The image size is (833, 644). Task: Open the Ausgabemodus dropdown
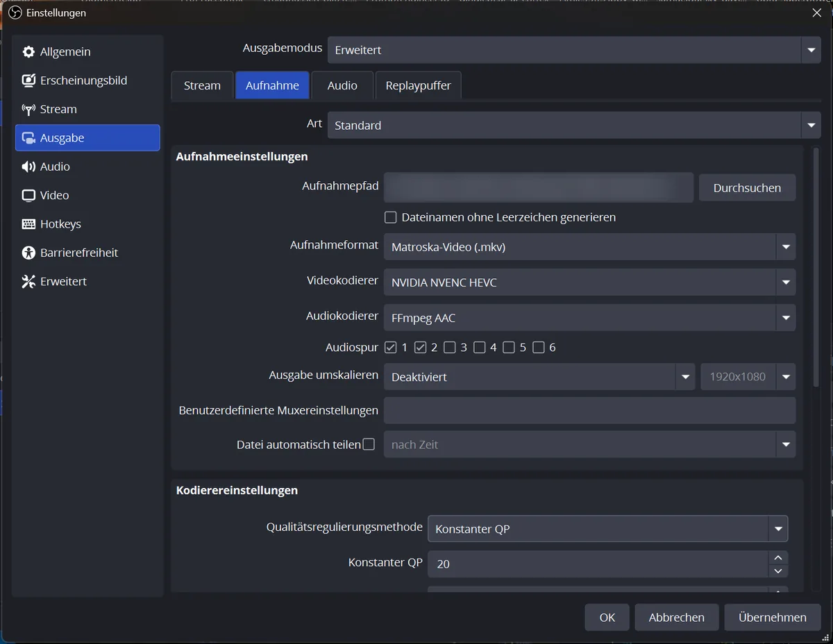point(574,50)
